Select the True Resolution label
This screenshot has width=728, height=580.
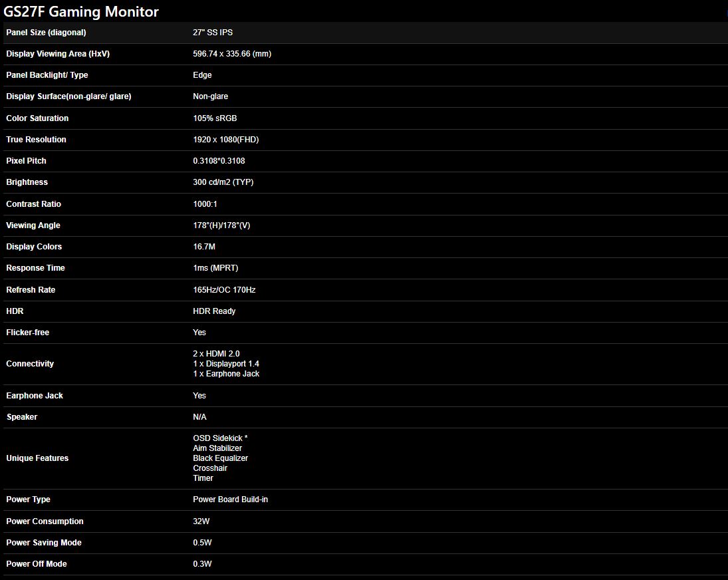pyautogui.click(x=36, y=140)
